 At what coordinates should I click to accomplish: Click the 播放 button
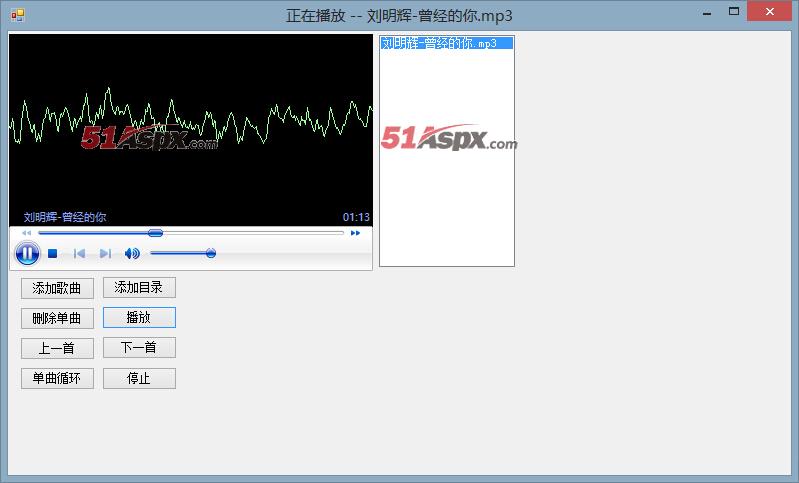click(x=139, y=317)
